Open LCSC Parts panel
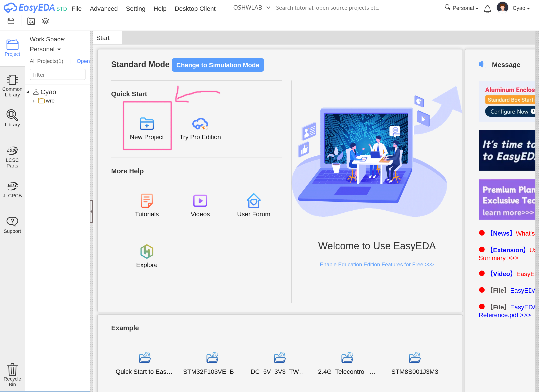 coord(12,157)
